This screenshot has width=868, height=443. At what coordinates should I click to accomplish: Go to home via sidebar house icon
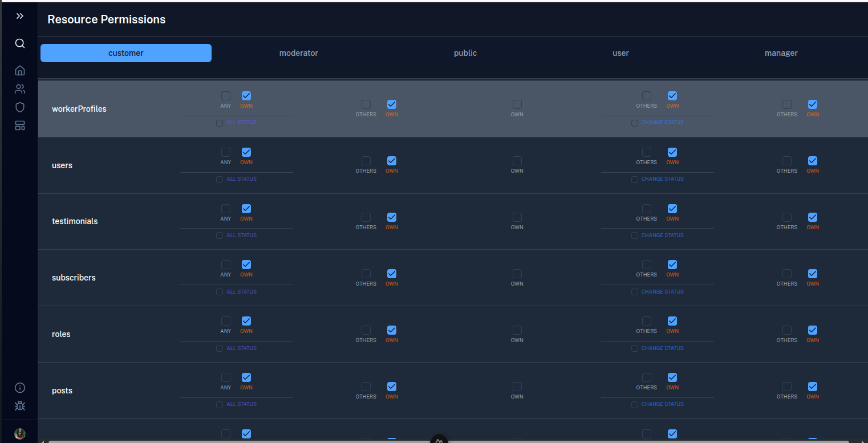tap(20, 70)
